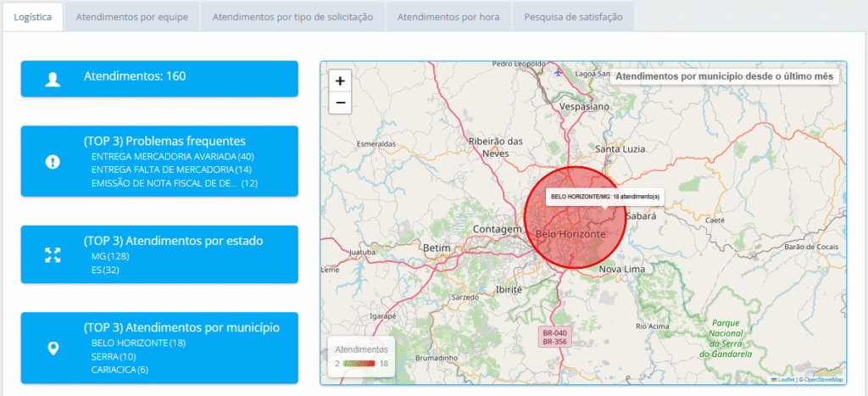Zoom in the map with plus button

tap(340, 81)
